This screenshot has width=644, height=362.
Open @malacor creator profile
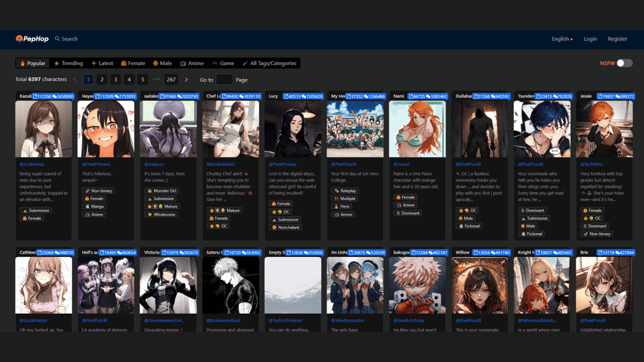coord(153,164)
